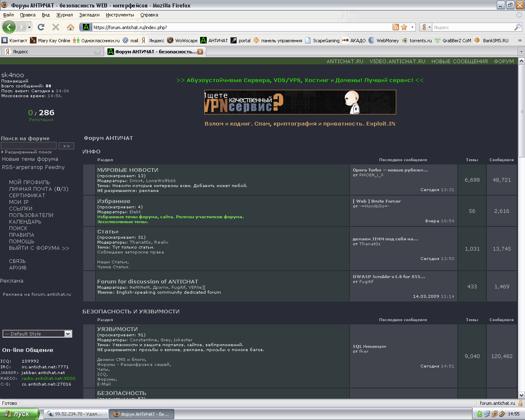The height and width of the screenshot is (420, 525).
Task: Open Одноклассники.ru bookmark
Action: (96, 41)
